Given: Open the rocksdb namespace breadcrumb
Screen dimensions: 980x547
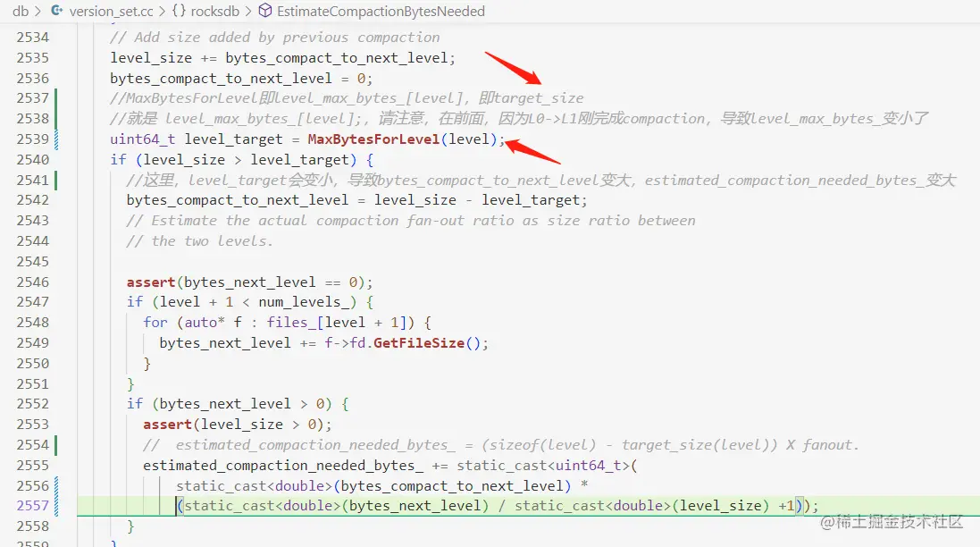Looking at the screenshot, I should tap(214, 12).
